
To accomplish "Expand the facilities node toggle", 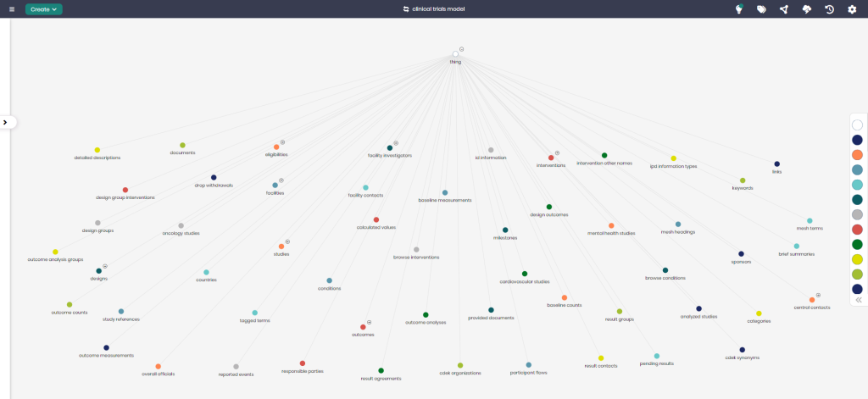I will coord(281,180).
